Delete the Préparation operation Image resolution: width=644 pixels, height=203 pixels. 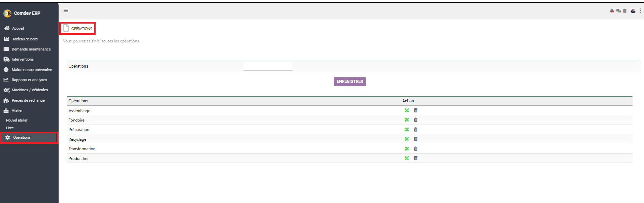pos(416,130)
